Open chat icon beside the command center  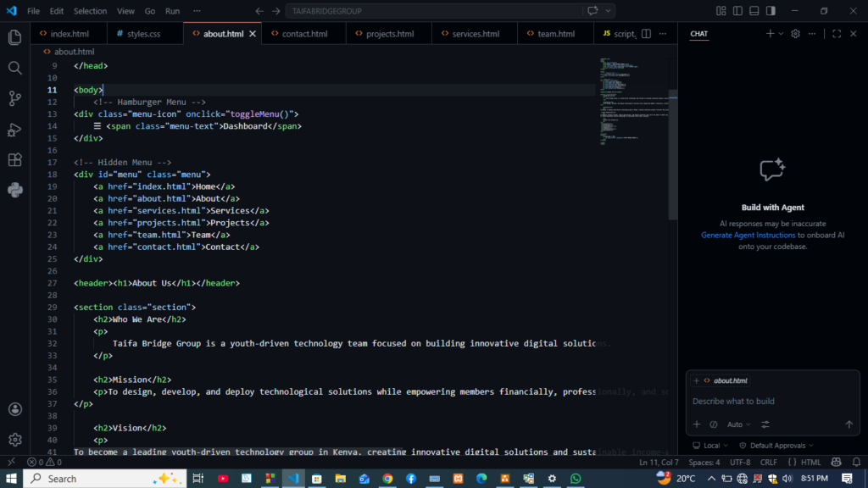(593, 11)
